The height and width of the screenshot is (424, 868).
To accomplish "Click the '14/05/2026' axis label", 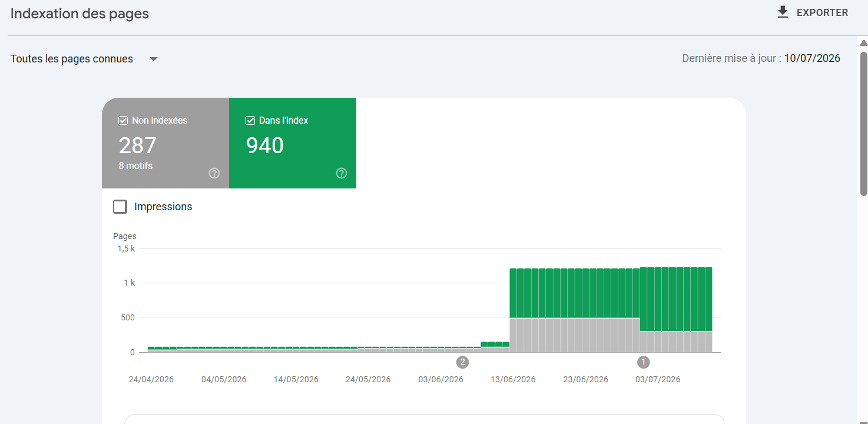I will pyautogui.click(x=296, y=379).
